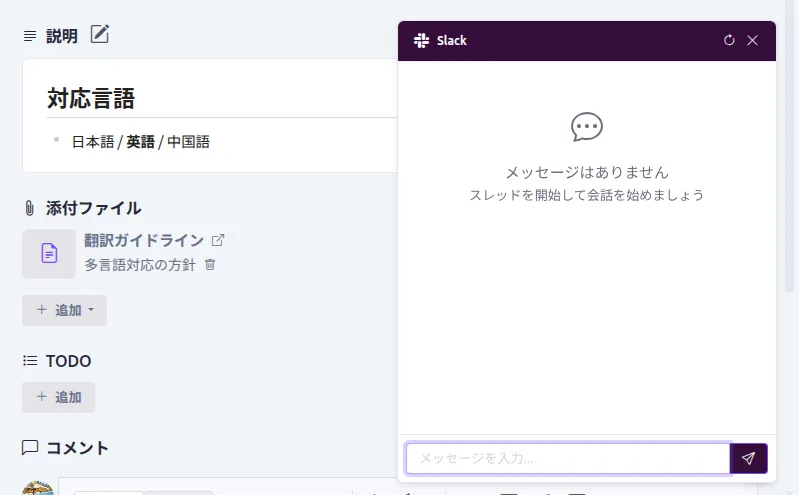The width and height of the screenshot is (799, 495).
Task: Add a TODO item with 追加 button
Action: pos(59,397)
